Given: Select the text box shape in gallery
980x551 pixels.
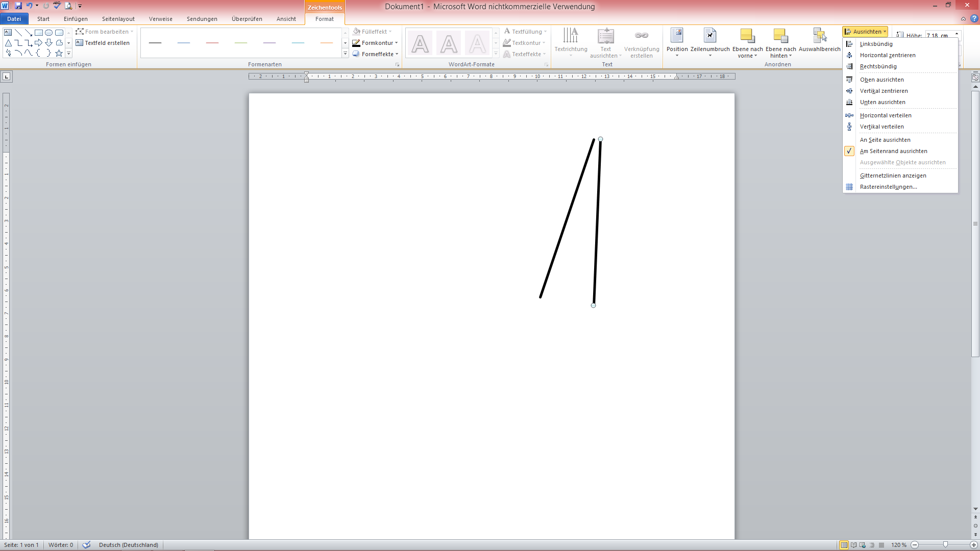Looking at the screenshot, I should [x=8, y=32].
